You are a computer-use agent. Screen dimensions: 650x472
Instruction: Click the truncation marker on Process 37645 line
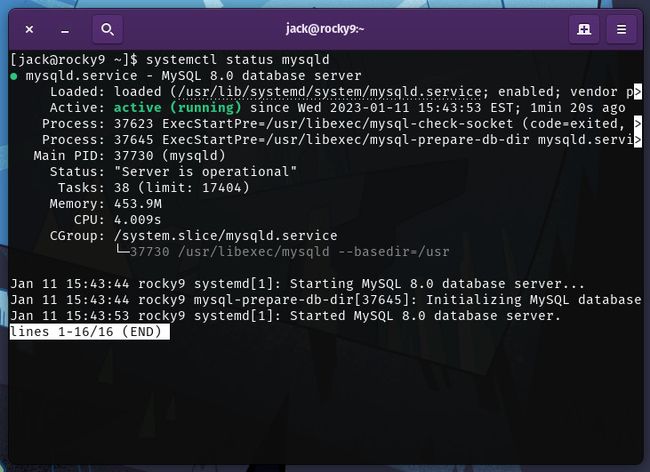(x=638, y=140)
